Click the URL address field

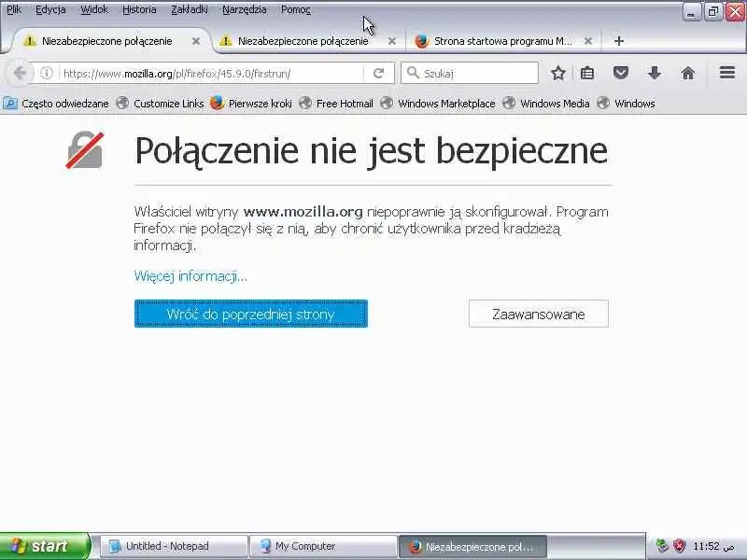click(x=211, y=74)
